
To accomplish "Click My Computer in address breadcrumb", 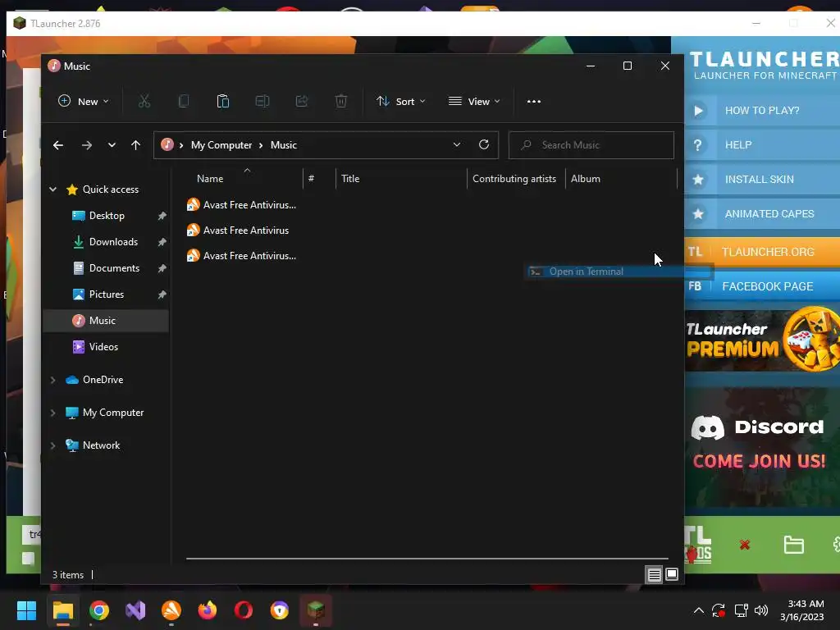I will (x=221, y=145).
